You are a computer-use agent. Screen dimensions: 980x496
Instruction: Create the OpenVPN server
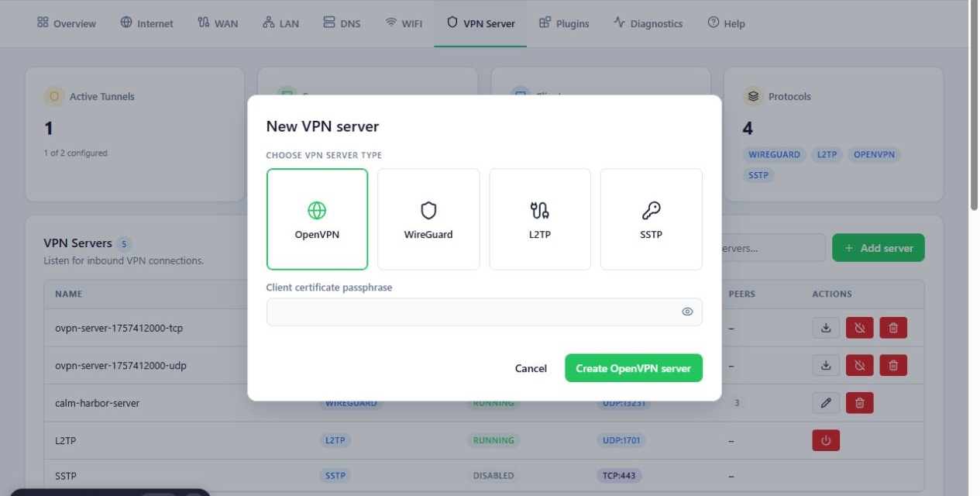[x=634, y=368]
